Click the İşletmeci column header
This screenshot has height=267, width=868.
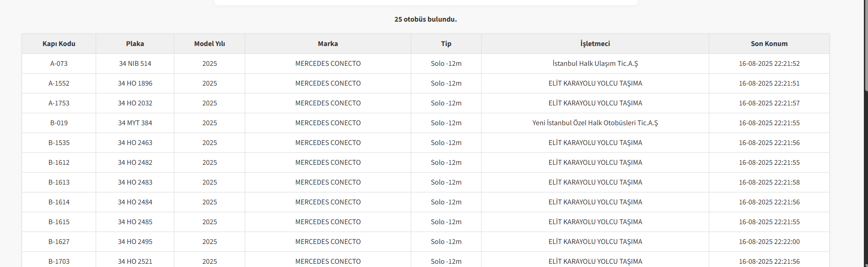pos(595,44)
